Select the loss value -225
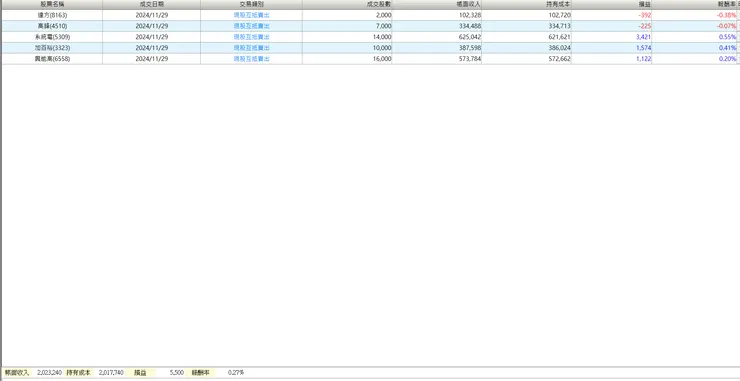Image resolution: width=740 pixels, height=381 pixels. click(645, 26)
